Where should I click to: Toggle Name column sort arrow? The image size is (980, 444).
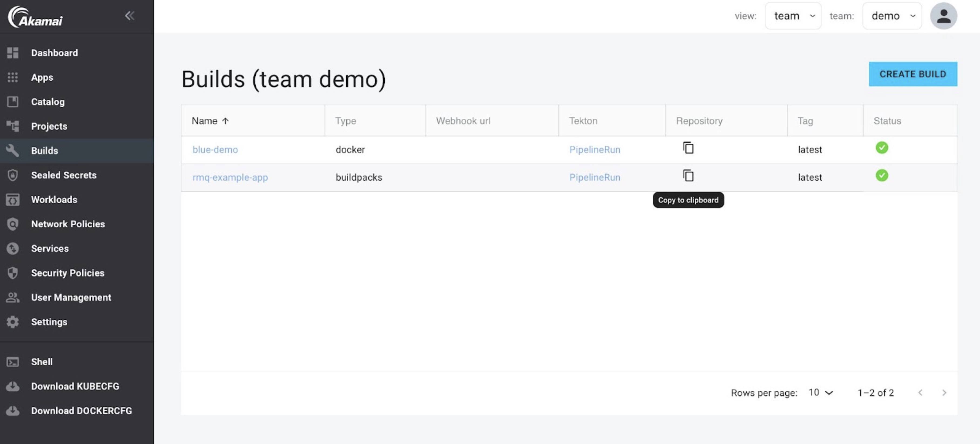[x=225, y=121]
